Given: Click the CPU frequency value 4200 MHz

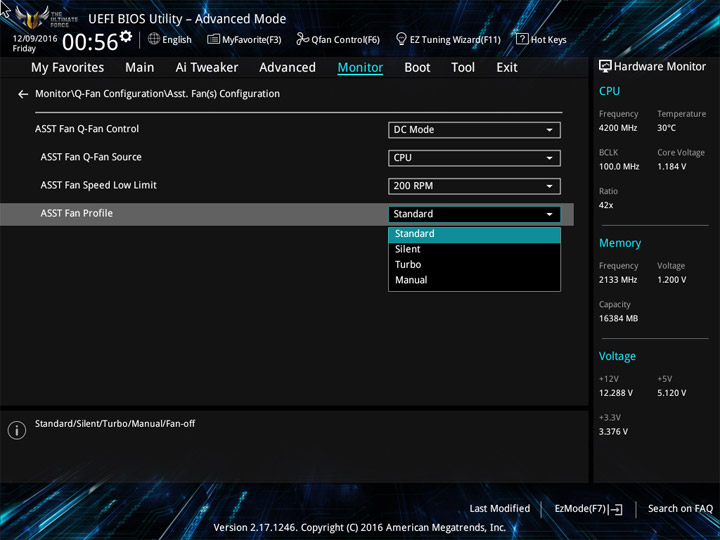Looking at the screenshot, I should pos(618,128).
